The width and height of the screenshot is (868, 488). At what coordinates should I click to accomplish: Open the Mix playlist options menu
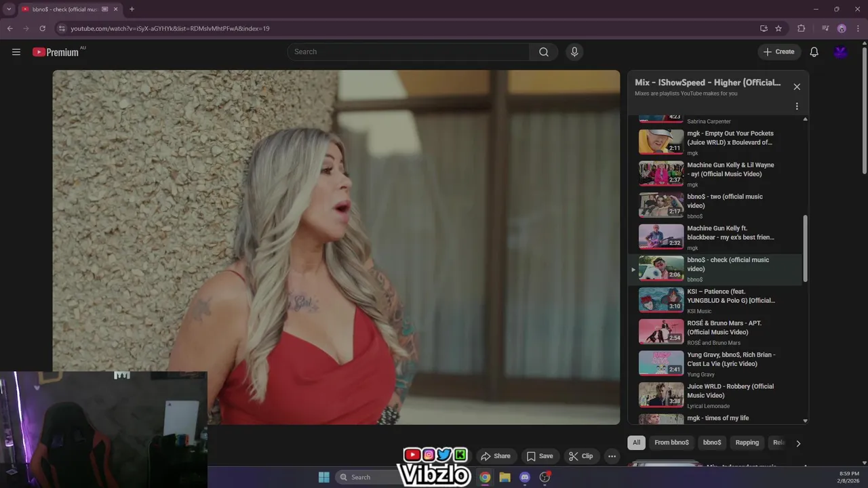pos(797,106)
